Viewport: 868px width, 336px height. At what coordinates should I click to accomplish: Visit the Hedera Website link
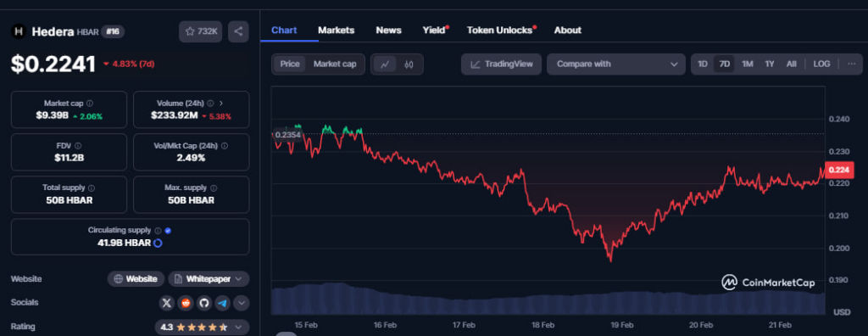(136, 279)
